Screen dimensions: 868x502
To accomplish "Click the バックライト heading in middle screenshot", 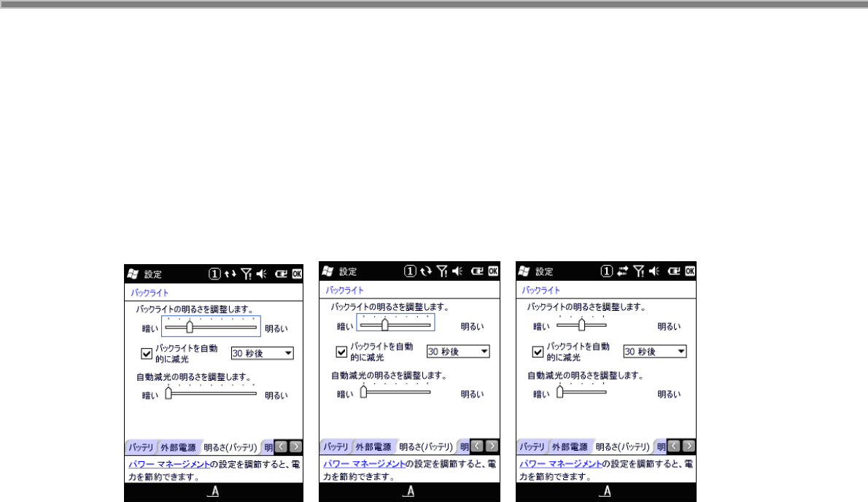I will (x=344, y=290).
